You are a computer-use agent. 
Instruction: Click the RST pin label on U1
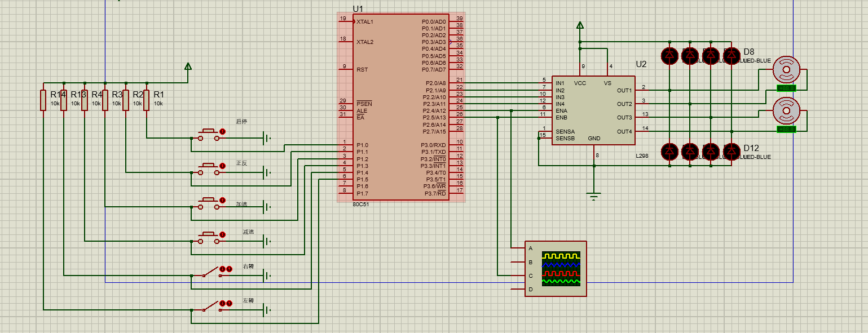point(362,69)
